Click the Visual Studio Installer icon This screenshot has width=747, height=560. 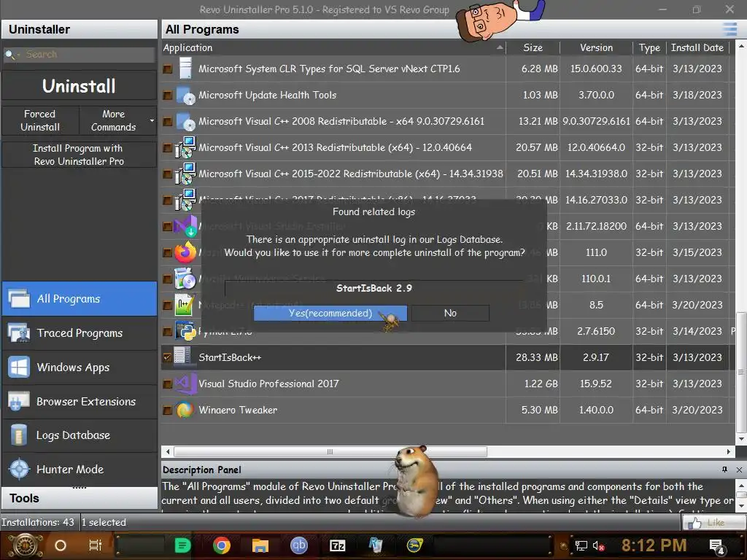(x=185, y=226)
